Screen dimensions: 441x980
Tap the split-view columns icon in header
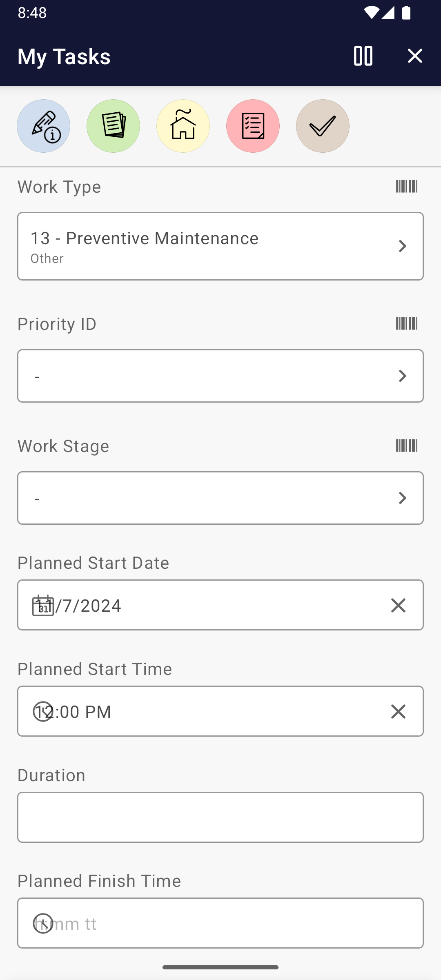click(x=363, y=56)
